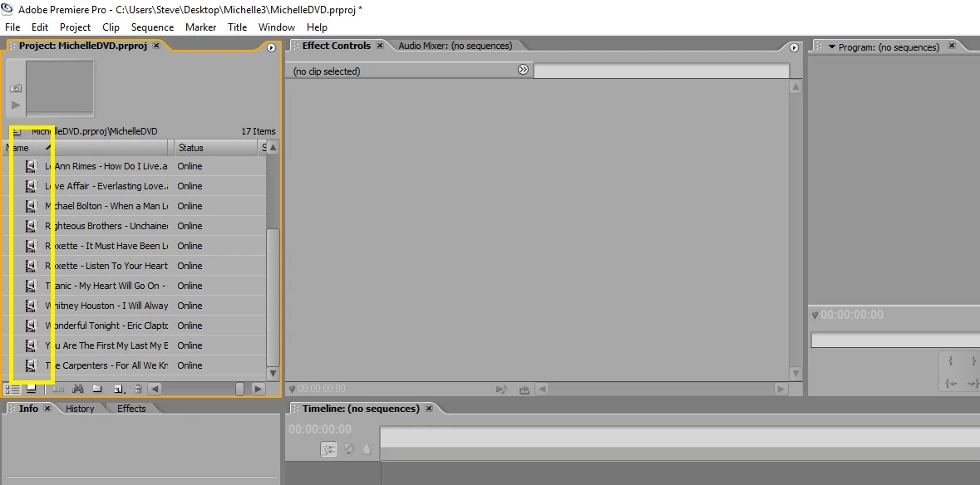This screenshot has height=485, width=980.
Task: Click Project list scroll down arrow
Action: [x=273, y=373]
